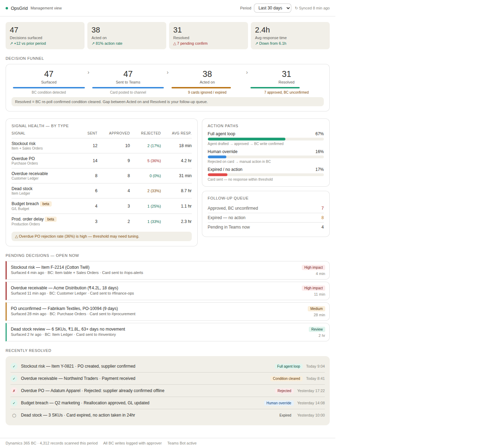Click the Human override tag on Budget breach row
This screenshot has height=448, width=503.
pos(279,403)
